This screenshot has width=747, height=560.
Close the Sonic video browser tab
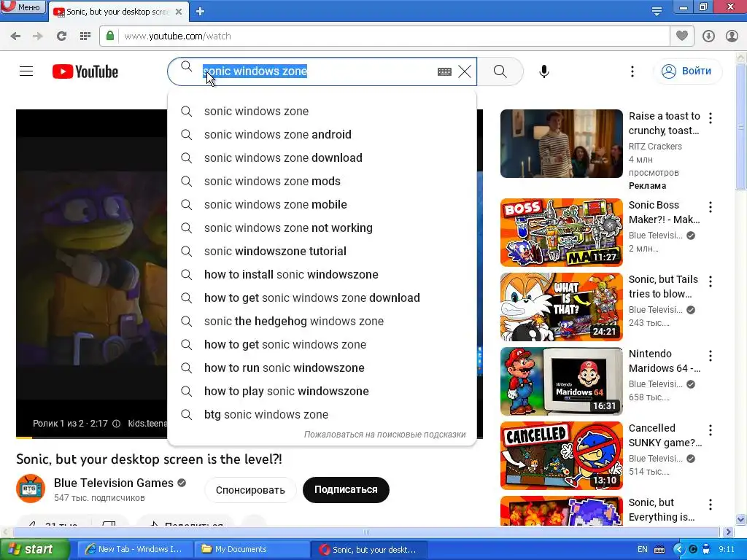[179, 12]
